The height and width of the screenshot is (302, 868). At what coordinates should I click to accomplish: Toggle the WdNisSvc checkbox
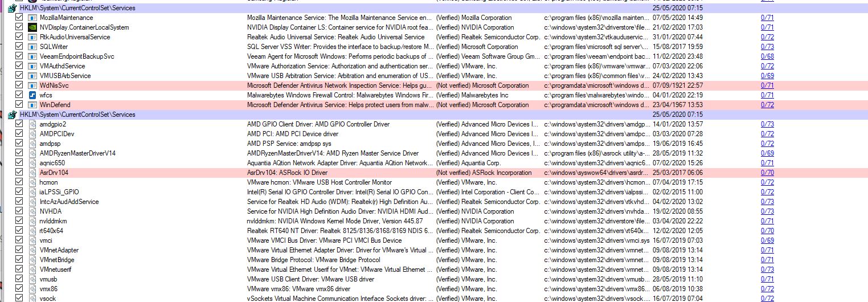click(19, 85)
